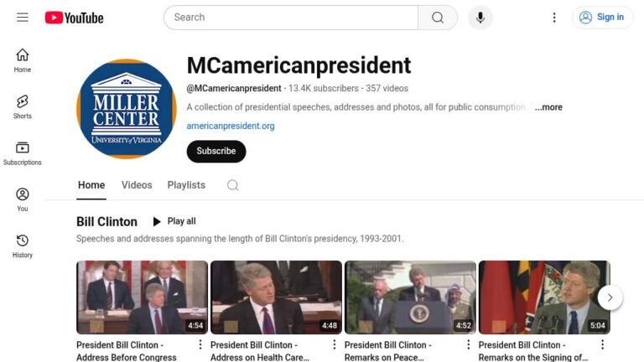Open Shorts in the sidebar
The height and width of the screenshot is (362, 644).
[23, 107]
